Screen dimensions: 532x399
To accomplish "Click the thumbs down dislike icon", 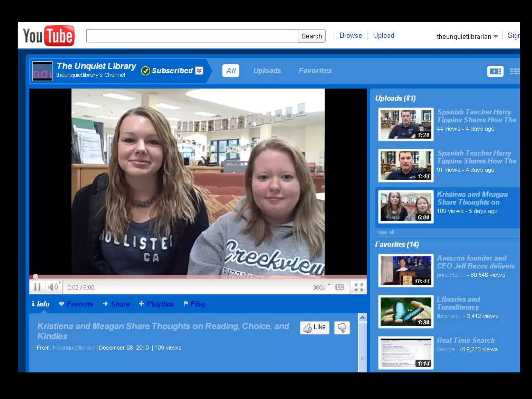I will [x=342, y=328].
